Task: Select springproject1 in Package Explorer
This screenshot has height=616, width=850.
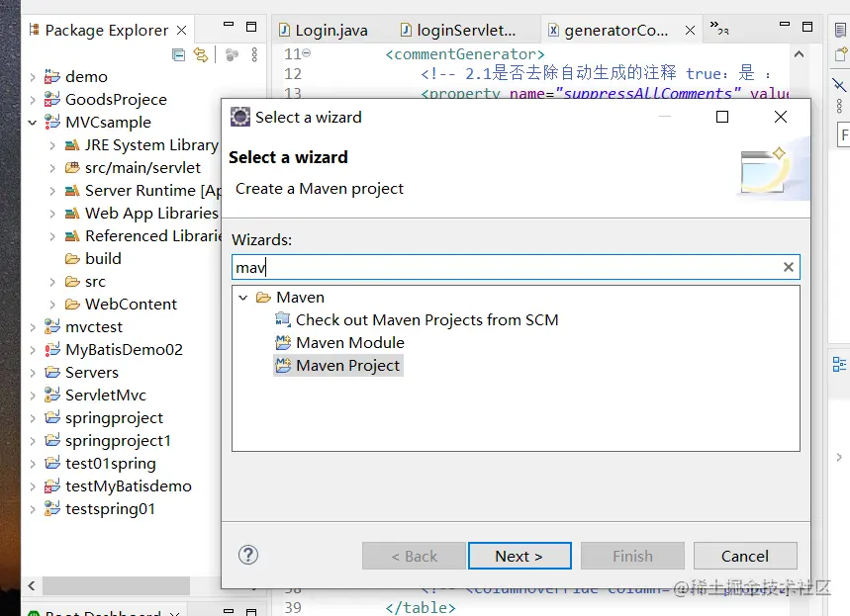Action: pyautogui.click(x=118, y=440)
